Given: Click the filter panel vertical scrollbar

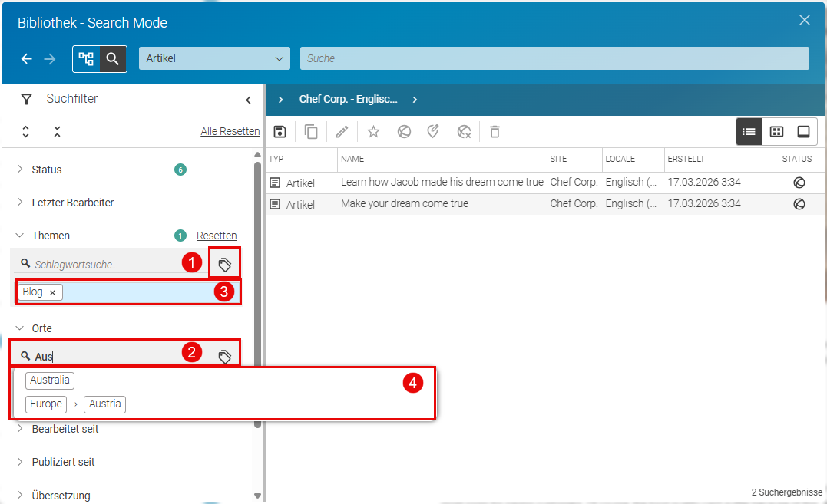Looking at the screenshot, I should coord(257,263).
